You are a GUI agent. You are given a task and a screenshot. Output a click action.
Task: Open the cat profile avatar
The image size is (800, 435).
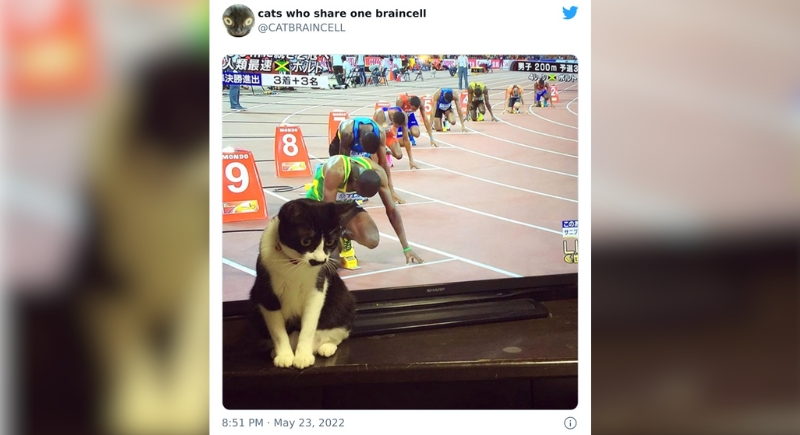tap(238, 20)
